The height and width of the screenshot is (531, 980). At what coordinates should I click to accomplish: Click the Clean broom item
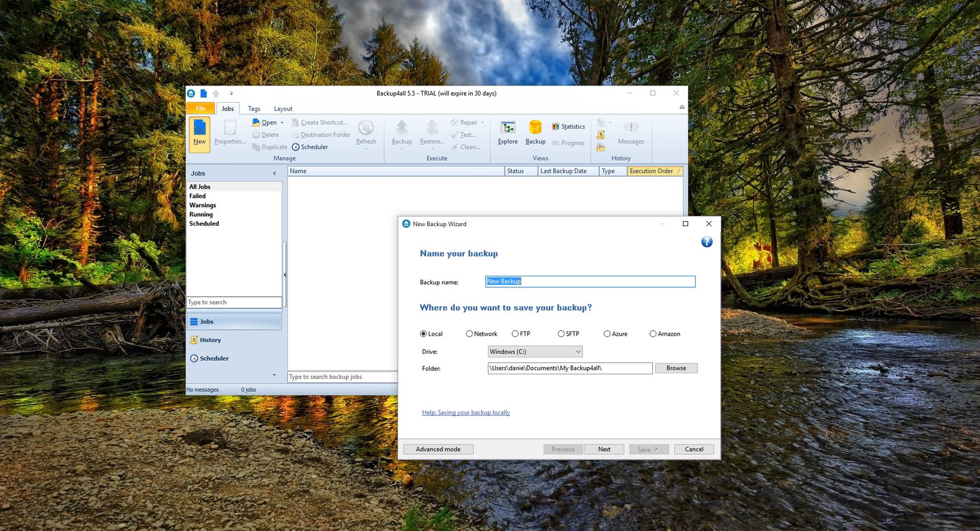465,147
